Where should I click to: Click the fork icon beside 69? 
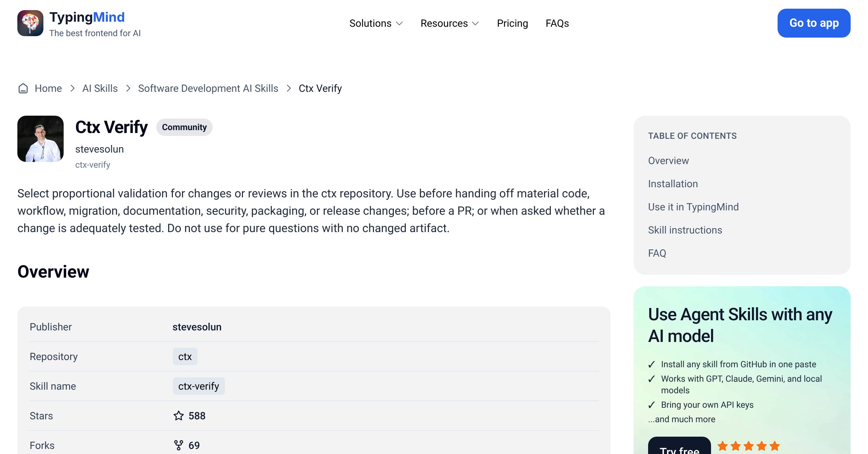(x=179, y=445)
